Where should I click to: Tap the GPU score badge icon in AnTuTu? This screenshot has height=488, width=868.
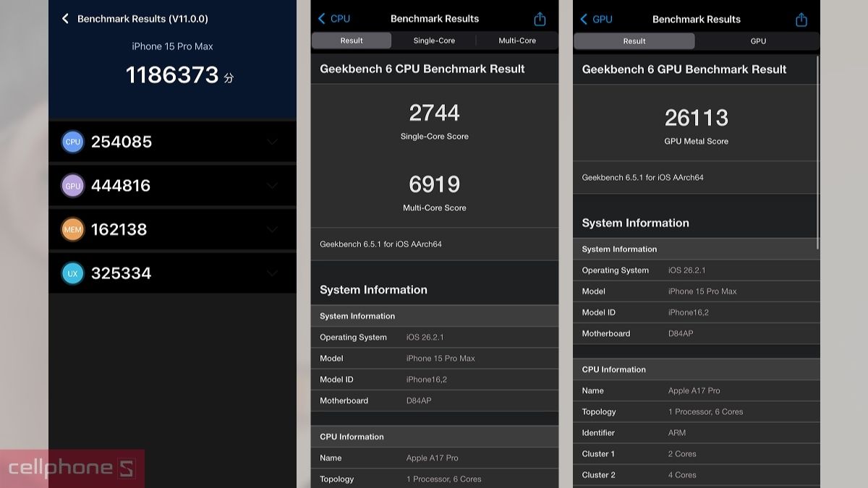(73, 186)
